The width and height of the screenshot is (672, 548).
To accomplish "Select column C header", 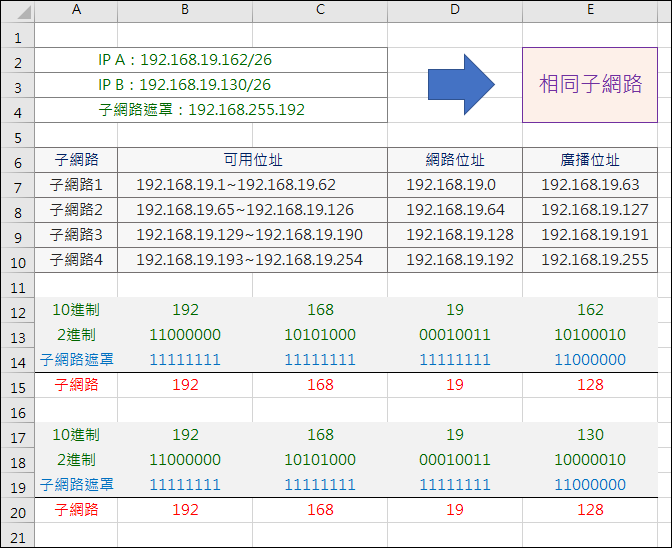I will [x=320, y=10].
